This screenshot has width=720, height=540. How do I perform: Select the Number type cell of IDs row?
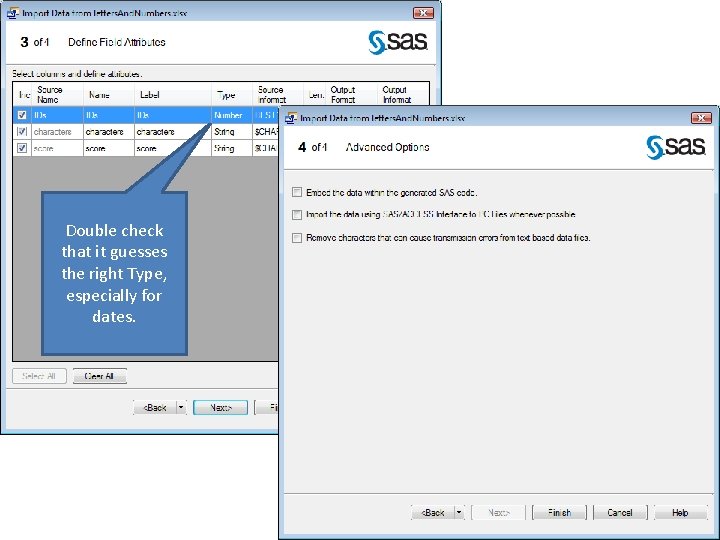point(232,115)
